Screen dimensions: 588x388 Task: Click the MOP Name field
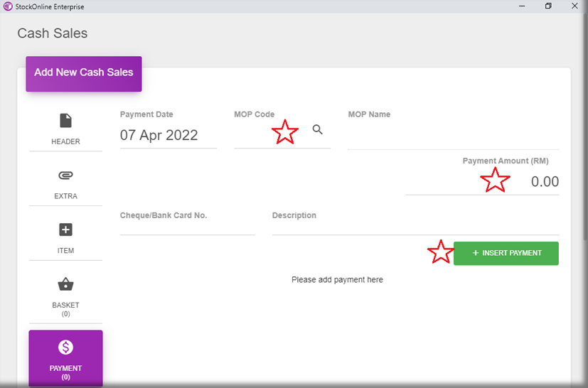click(453, 136)
